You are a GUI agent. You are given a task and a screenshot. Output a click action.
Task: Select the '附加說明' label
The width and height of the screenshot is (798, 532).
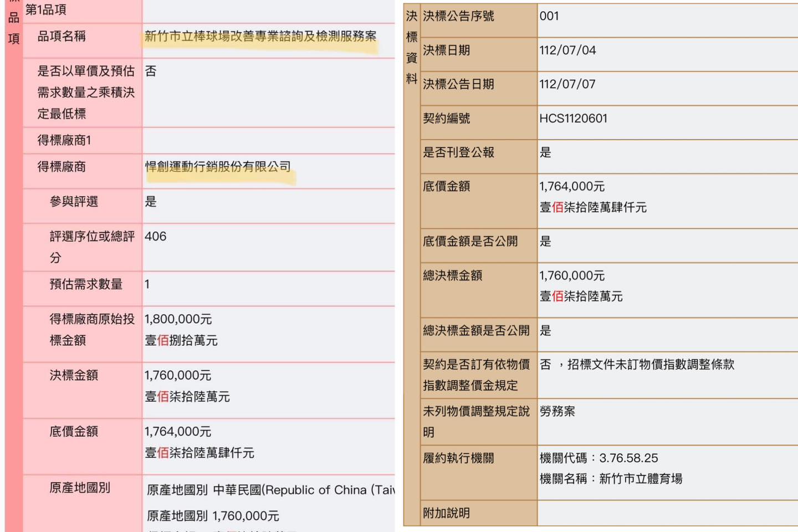[x=446, y=513]
